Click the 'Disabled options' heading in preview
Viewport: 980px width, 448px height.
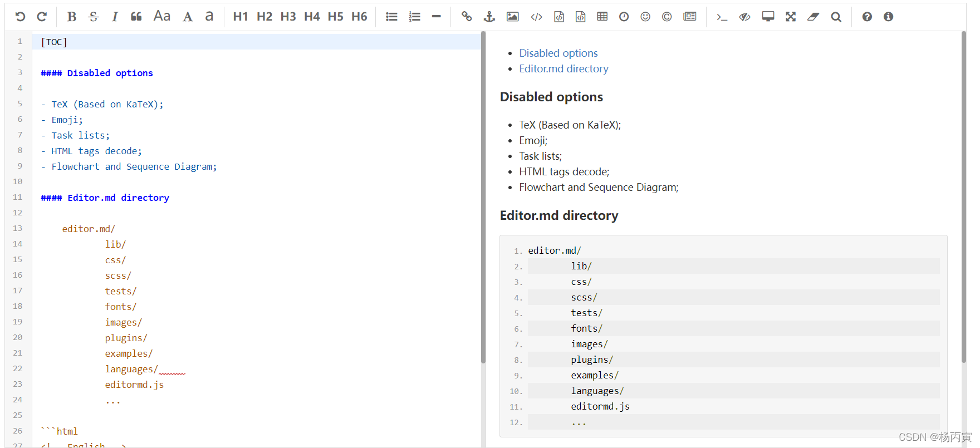coord(551,97)
